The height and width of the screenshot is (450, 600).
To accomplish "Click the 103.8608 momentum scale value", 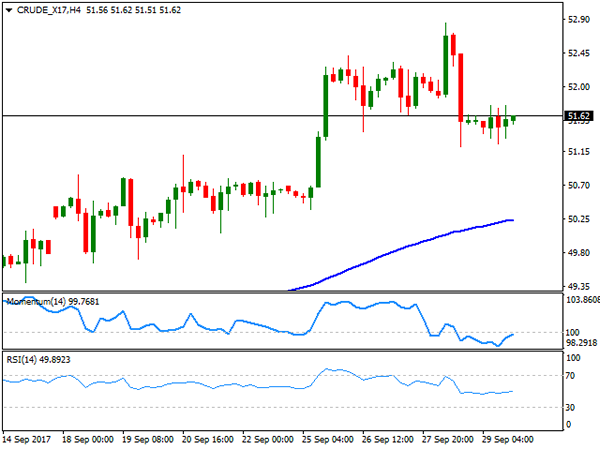I will click(x=583, y=300).
